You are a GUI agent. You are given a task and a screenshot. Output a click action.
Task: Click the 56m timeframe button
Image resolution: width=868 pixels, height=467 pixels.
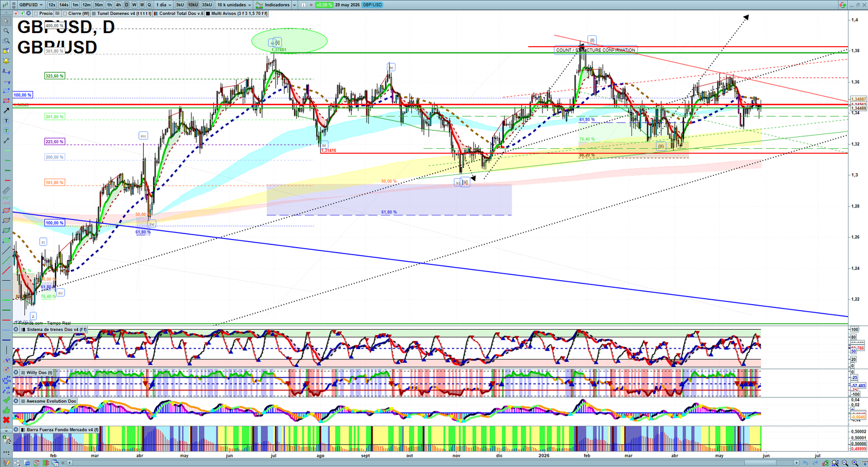tap(98, 5)
